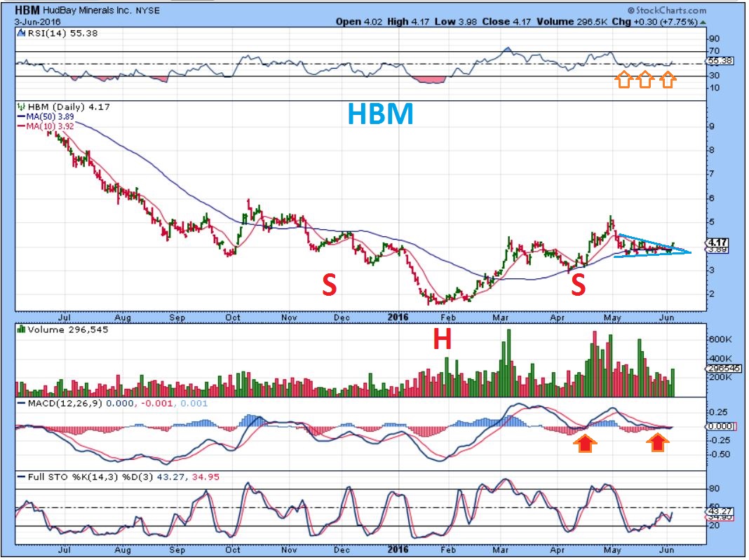
Task: Click the Volume 296,545 panel label
Action: point(68,329)
